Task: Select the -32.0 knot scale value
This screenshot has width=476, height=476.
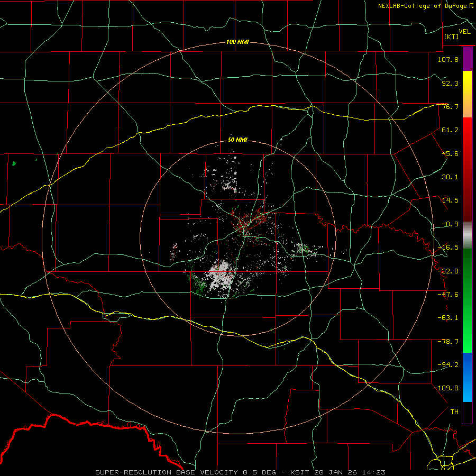Action: pyautogui.click(x=448, y=271)
